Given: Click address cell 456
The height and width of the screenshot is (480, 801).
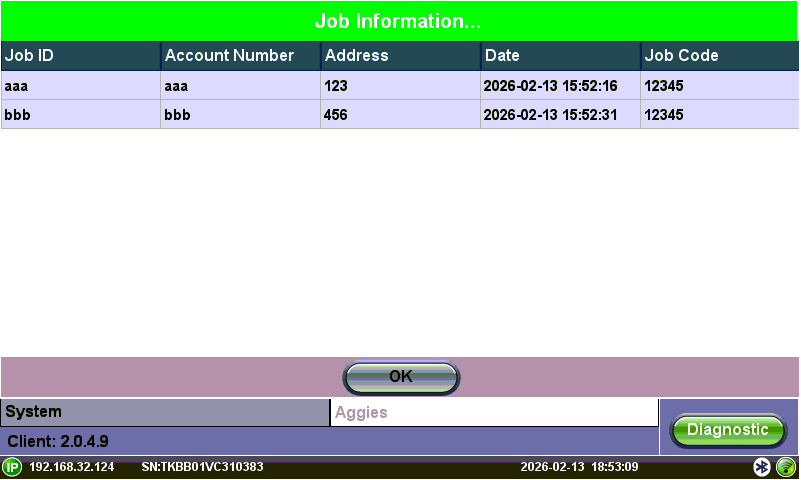Looking at the screenshot, I should 336,115.
